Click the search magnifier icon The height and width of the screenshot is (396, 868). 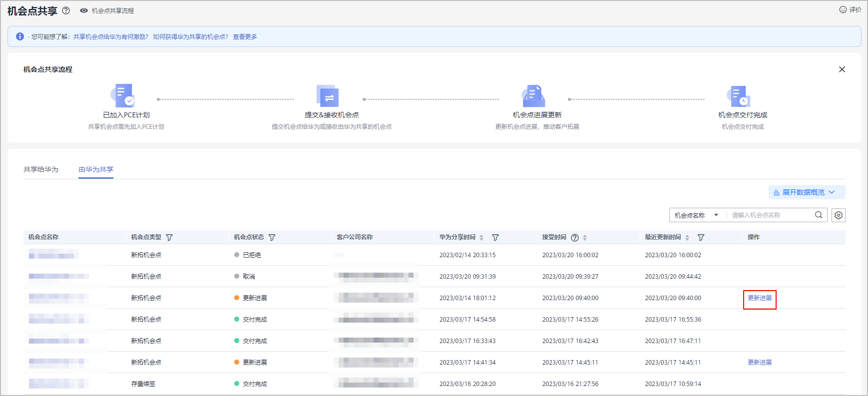pyautogui.click(x=819, y=215)
